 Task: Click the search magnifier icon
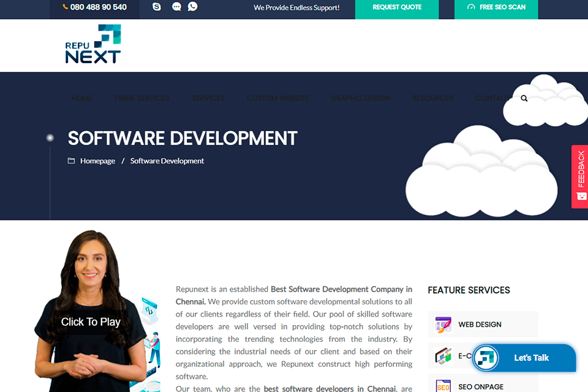tap(524, 98)
